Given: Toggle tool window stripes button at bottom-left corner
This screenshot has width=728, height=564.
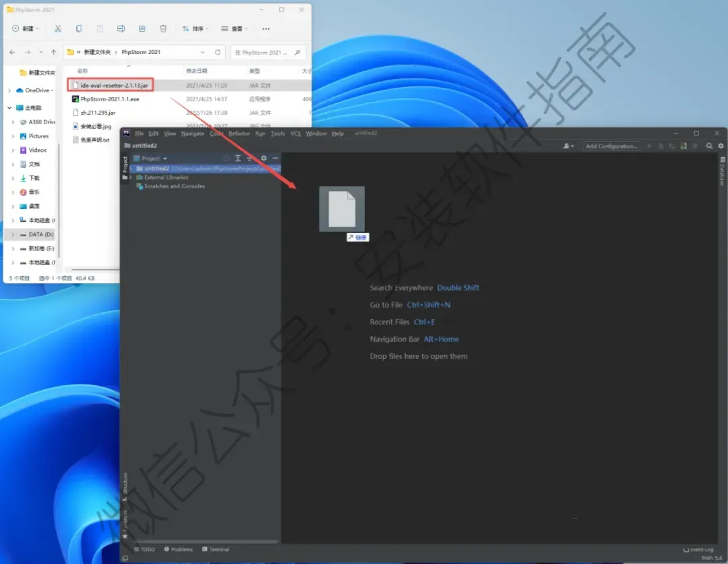Looking at the screenshot, I should click(x=125, y=558).
